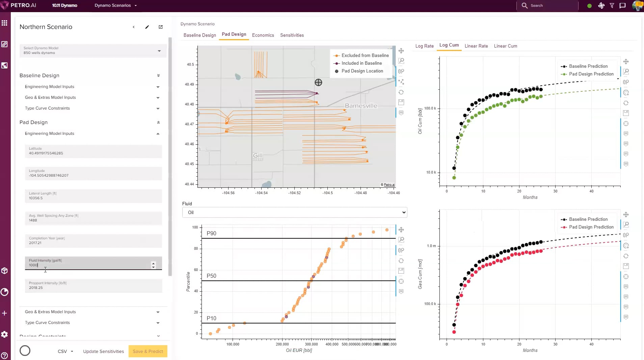Select the map's box zoom tool
Image resolution: width=644 pixels, height=360 pixels.
pyautogui.click(x=401, y=61)
